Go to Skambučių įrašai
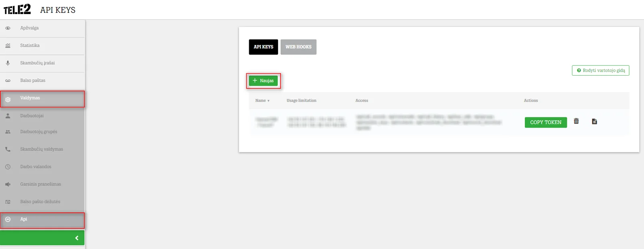The height and width of the screenshot is (249, 644). pos(42,63)
